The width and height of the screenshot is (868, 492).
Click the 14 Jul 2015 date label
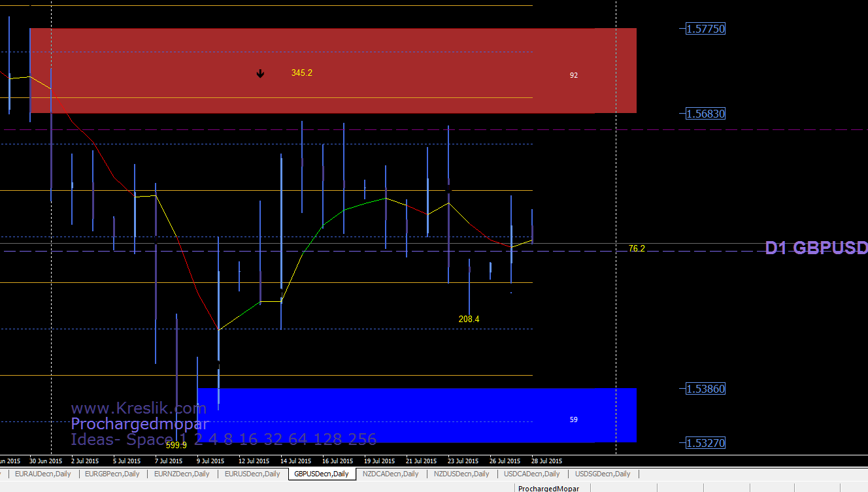(x=295, y=461)
